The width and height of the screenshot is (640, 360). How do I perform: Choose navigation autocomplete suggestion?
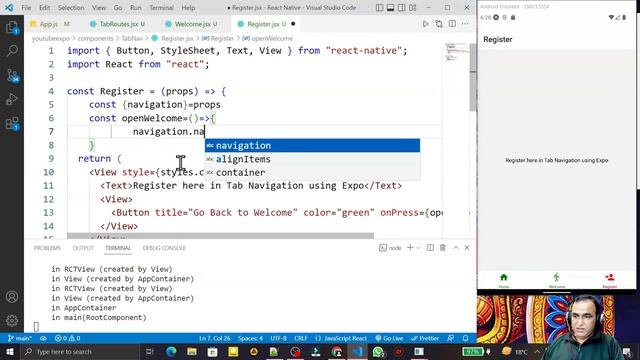click(x=312, y=146)
